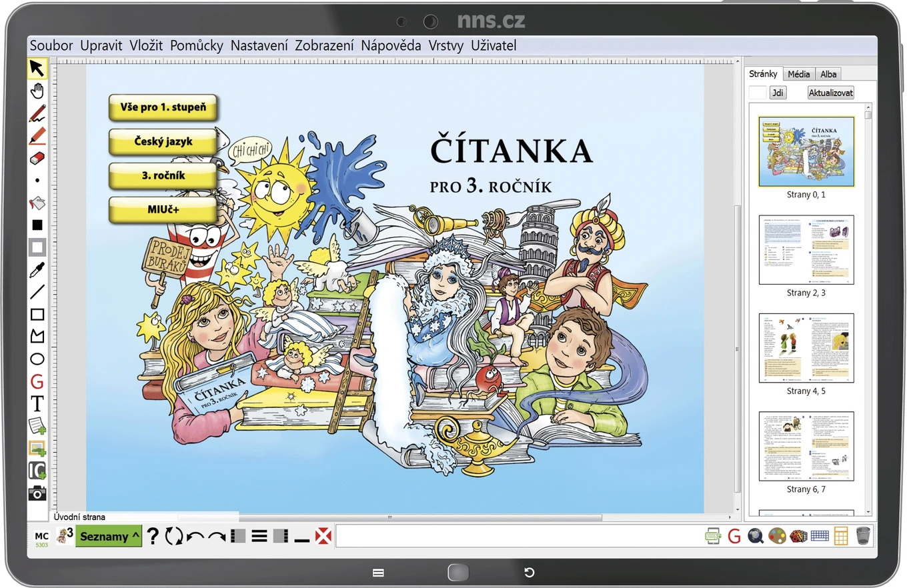Open the dice tool icon
Viewport: 907px width, 588px height.
(799, 535)
